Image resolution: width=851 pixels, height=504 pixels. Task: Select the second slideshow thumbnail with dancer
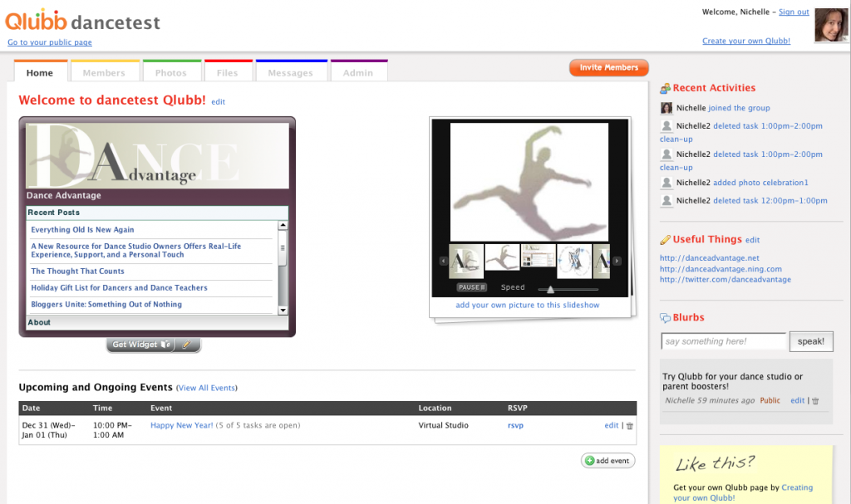[502, 257]
